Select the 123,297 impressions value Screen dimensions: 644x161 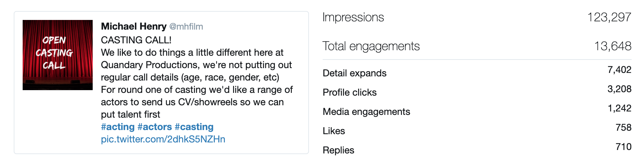pos(609,17)
